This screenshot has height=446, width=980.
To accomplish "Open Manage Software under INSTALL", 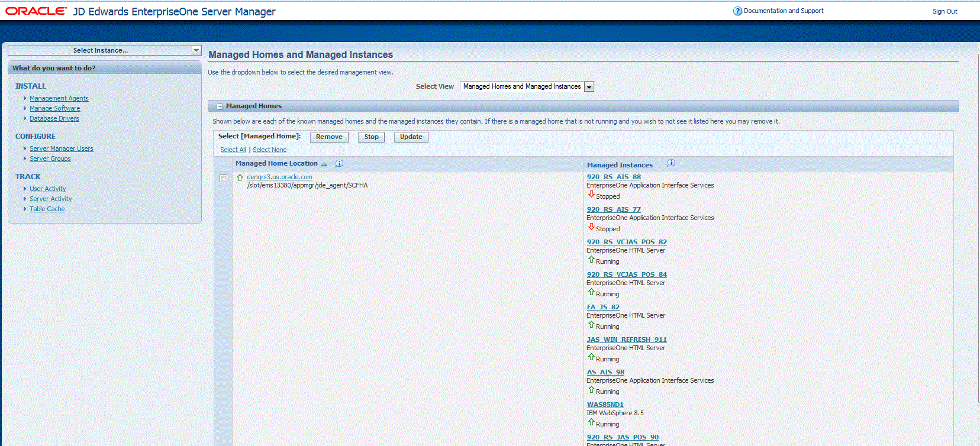I will [x=55, y=109].
